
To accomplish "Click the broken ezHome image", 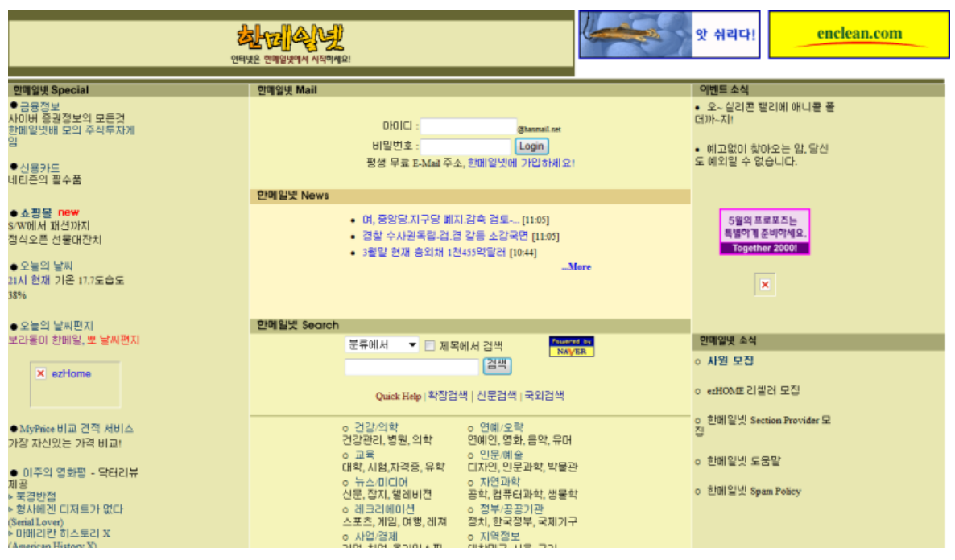I will [x=75, y=385].
